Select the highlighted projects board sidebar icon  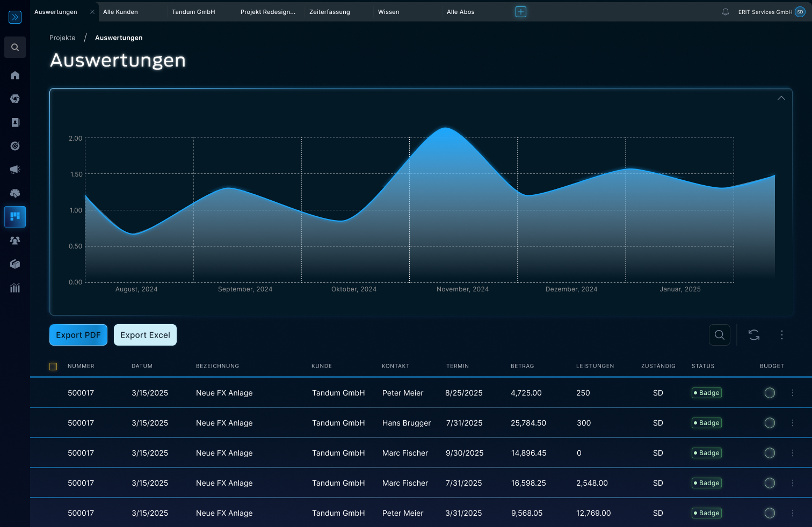[x=15, y=217]
